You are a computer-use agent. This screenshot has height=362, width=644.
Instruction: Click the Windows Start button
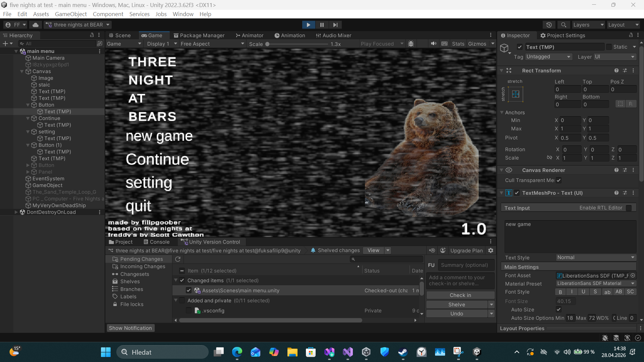106,352
